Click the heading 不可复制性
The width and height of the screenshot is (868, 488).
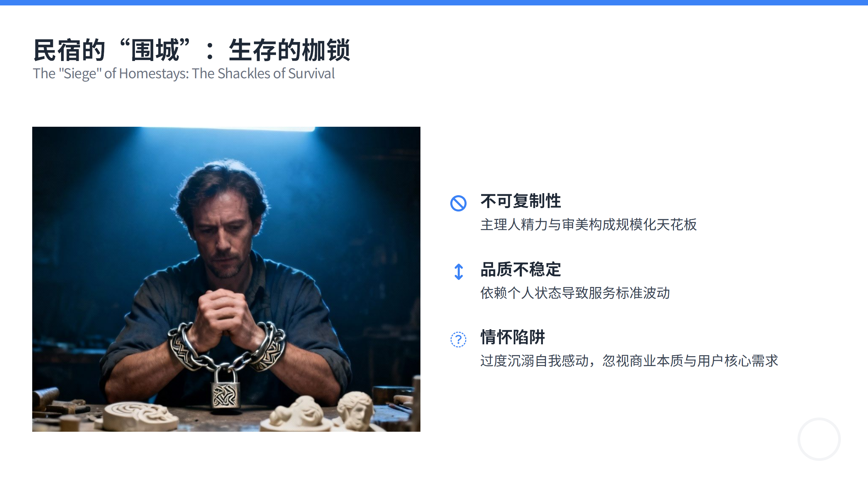[x=521, y=201]
